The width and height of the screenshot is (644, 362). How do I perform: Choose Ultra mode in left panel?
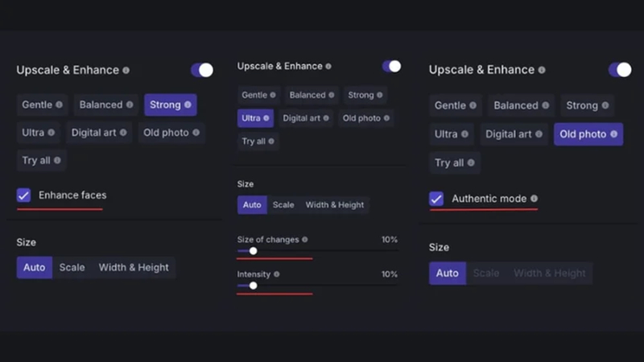[38, 133]
